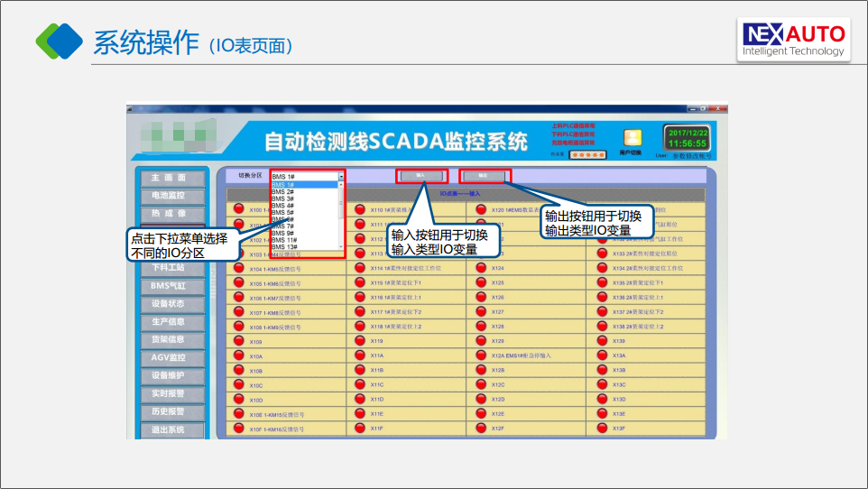The image size is (868, 489).
Task: Select BMS 11# in the dropdown list
Action: click(304, 240)
